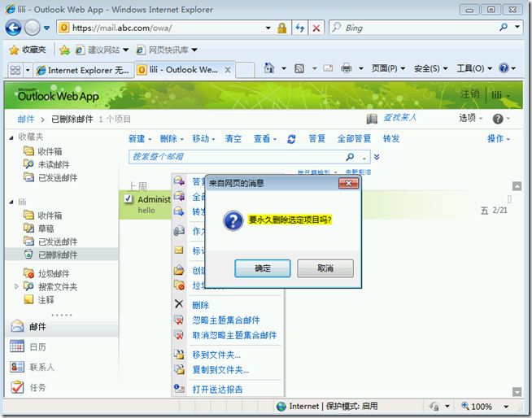532x418 pixels.
Task: Click the 邮件 breadcrumb link
Action: coord(26,119)
